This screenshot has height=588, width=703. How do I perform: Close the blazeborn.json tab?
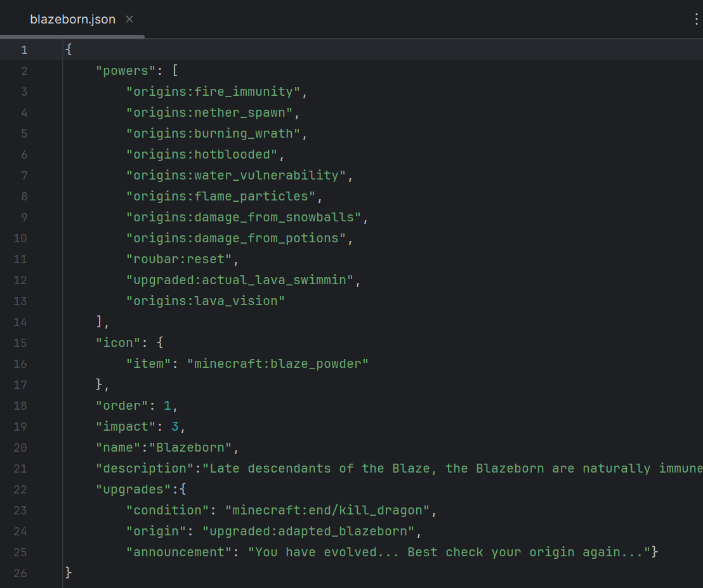click(129, 20)
